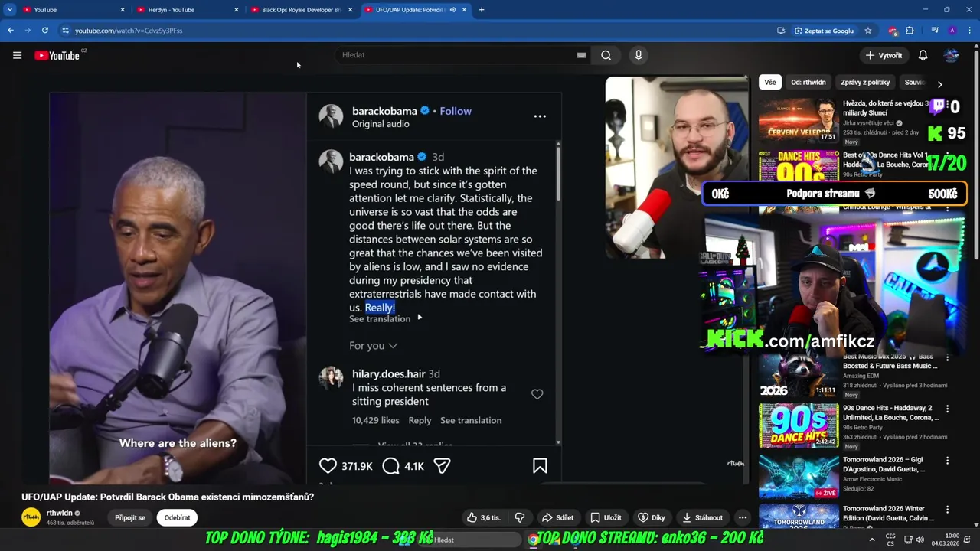Open Tomorrowland 2026 Gigi D'Agostino live thumbnail
980x551 pixels.
pos(799,476)
